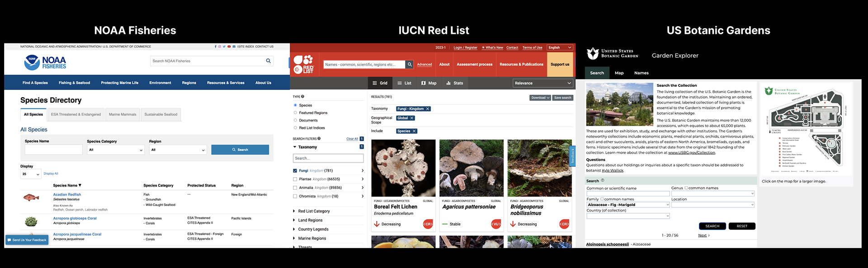Select Featured Regions radio button
The image size is (868, 268).
point(296,113)
